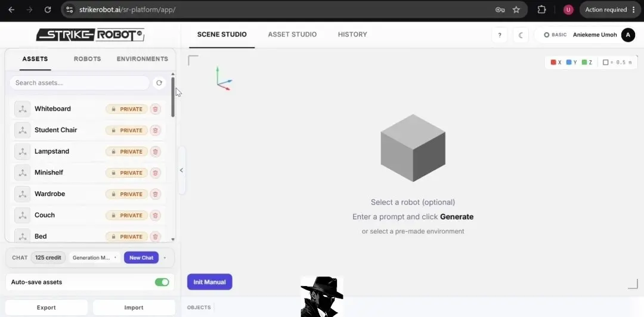This screenshot has height=317, width=644.
Task: Click the Student Chair asset icon
Action: 22,130
